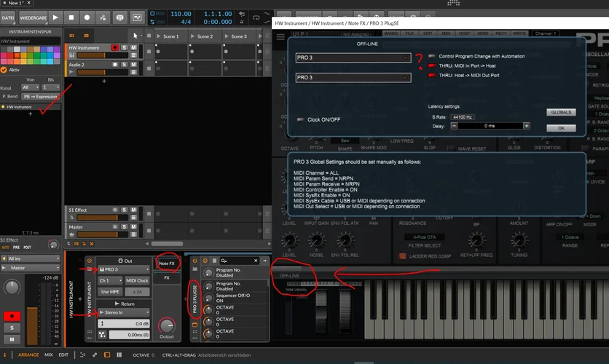Toggle HW Instrument device power icon
The height and width of the screenshot is (364, 609).
90,261
